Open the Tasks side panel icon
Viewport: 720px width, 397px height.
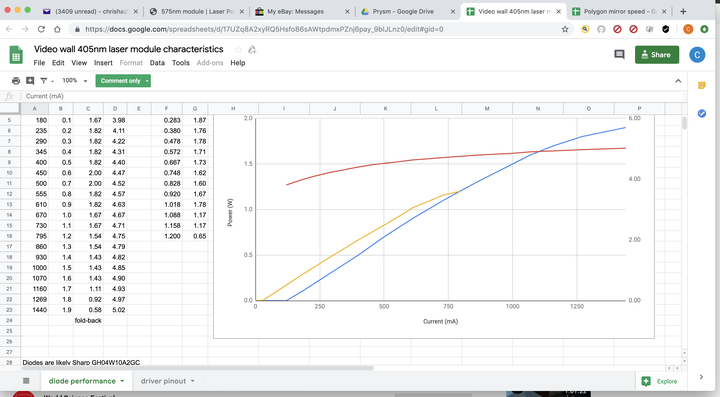pyautogui.click(x=702, y=113)
